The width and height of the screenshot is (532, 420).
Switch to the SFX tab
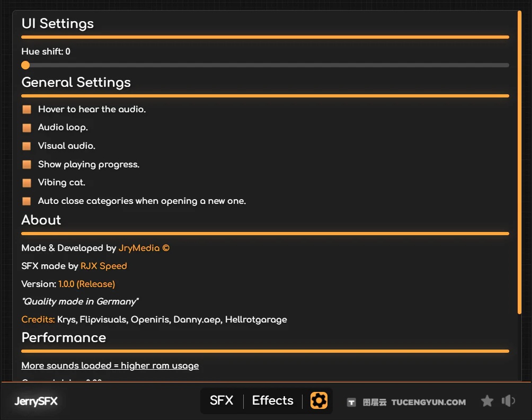(x=221, y=400)
